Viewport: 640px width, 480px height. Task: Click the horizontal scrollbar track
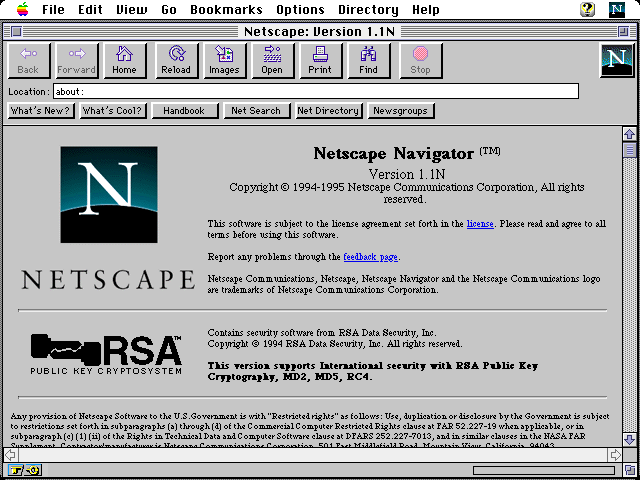tap(313, 454)
